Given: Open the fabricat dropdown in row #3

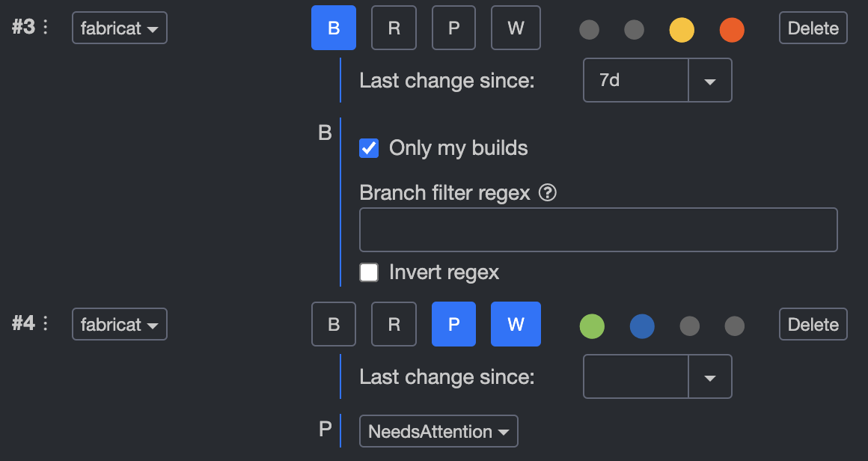Looking at the screenshot, I should pos(120,28).
